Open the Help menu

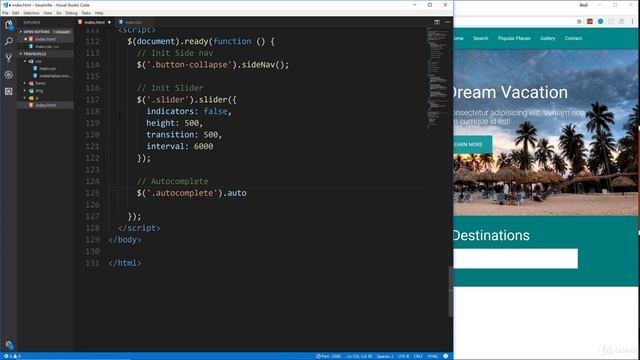point(99,13)
